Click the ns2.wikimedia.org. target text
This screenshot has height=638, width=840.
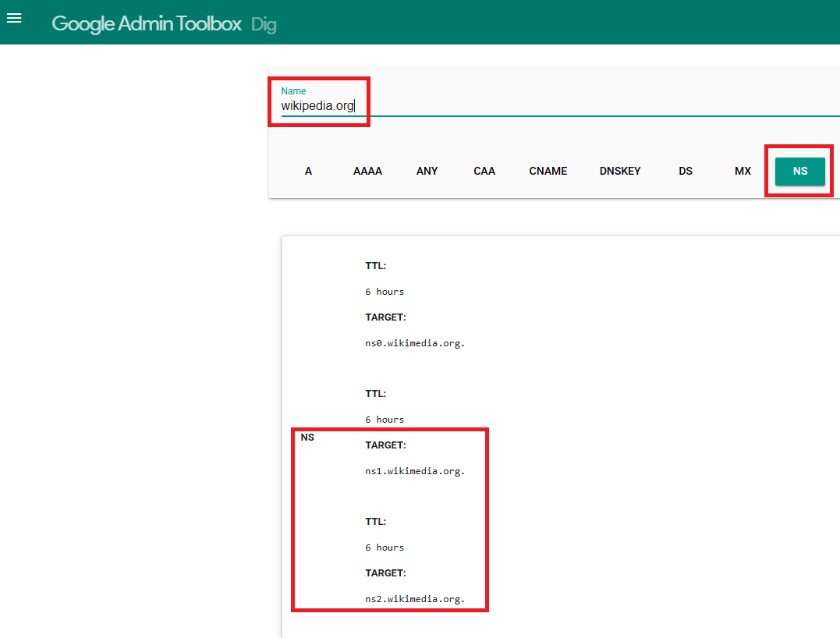tap(415, 600)
